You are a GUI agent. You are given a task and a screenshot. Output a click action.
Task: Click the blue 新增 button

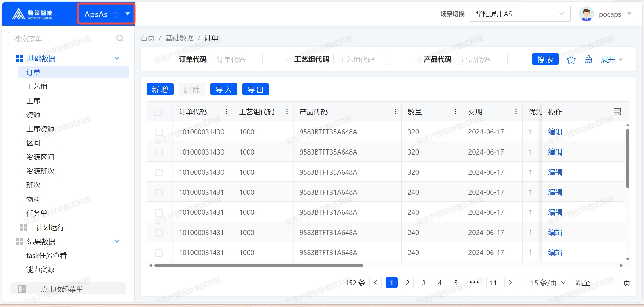tap(160, 89)
